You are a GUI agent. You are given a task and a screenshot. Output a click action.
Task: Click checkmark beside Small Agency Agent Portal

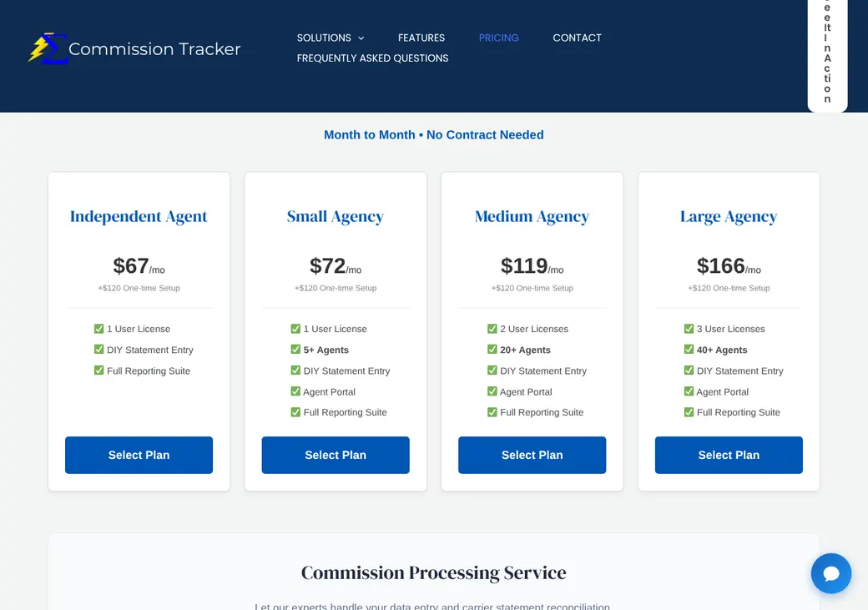[295, 391]
